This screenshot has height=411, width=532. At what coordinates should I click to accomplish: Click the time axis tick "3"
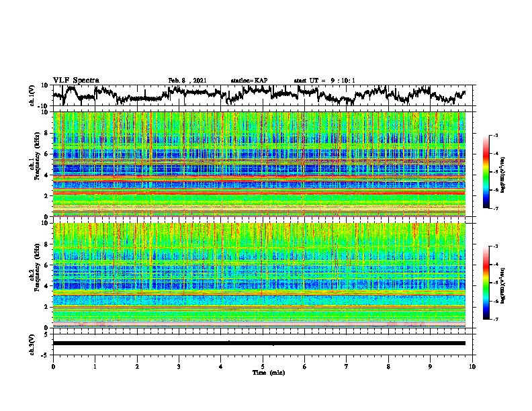[x=179, y=367]
